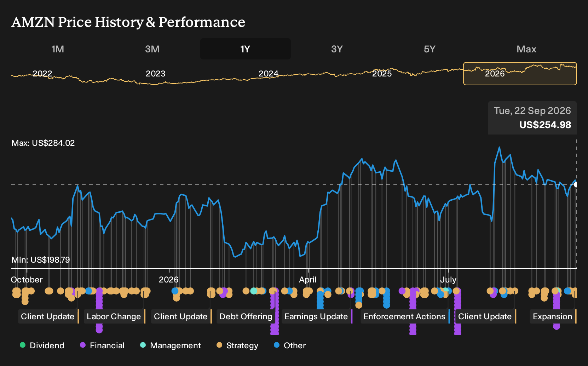Click the "AMZN Price History & Performance" heading
588x366 pixels.
point(128,22)
